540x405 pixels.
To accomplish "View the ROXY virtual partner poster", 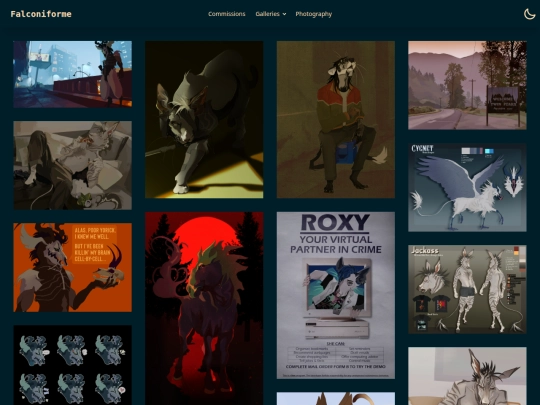I will coord(336,295).
